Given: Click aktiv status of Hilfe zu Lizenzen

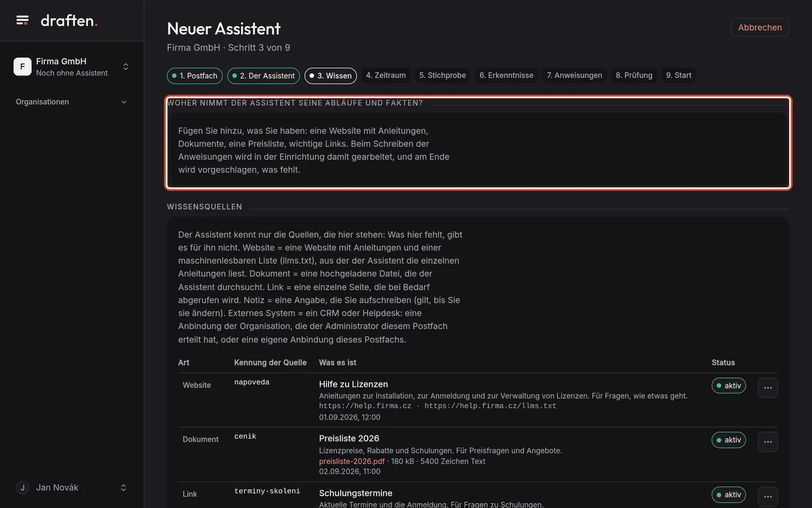Looking at the screenshot, I should click(x=729, y=386).
